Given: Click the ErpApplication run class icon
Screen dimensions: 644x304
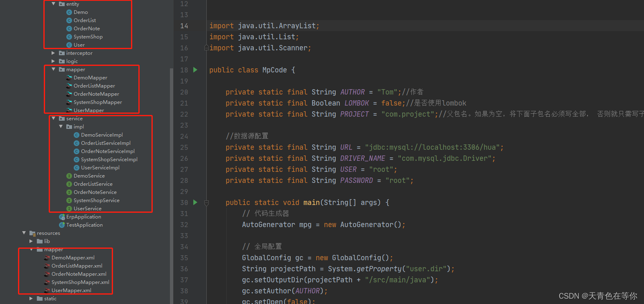Looking at the screenshot, I should (62, 217).
